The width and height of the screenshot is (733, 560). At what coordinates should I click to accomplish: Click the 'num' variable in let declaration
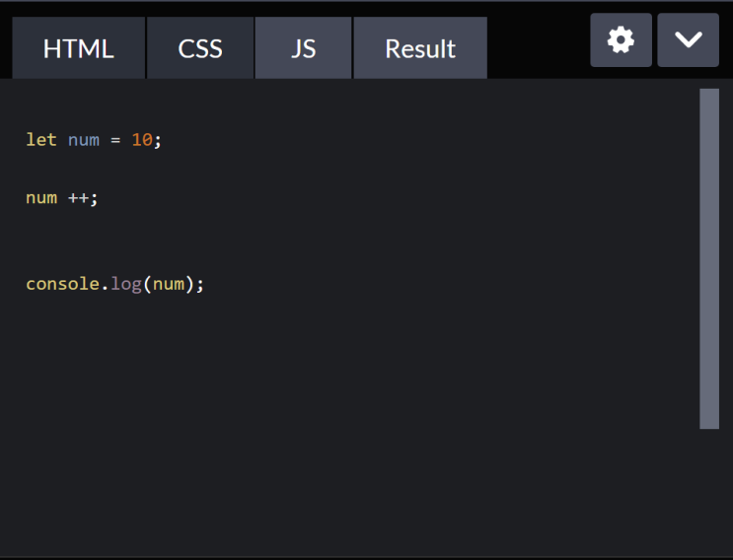84,141
